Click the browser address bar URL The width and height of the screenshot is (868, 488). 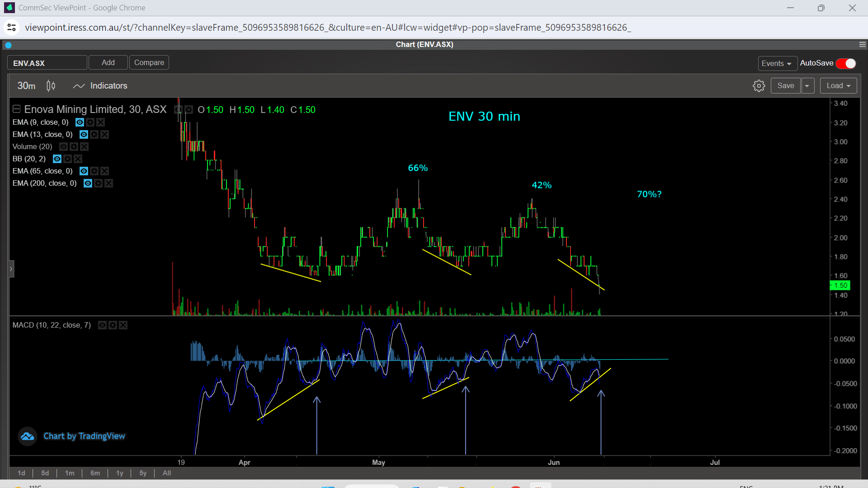328,28
